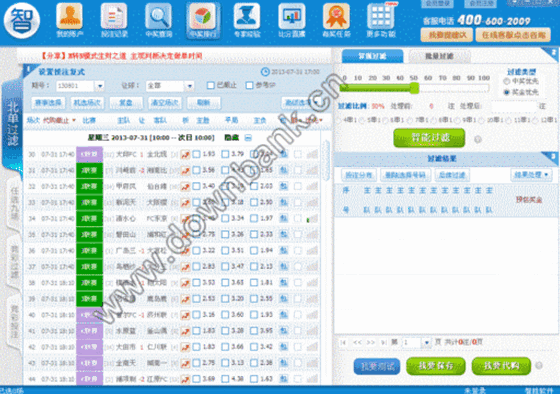
Task: Click the 赛事选择 button
Action: pyautogui.click(x=48, y=103)
